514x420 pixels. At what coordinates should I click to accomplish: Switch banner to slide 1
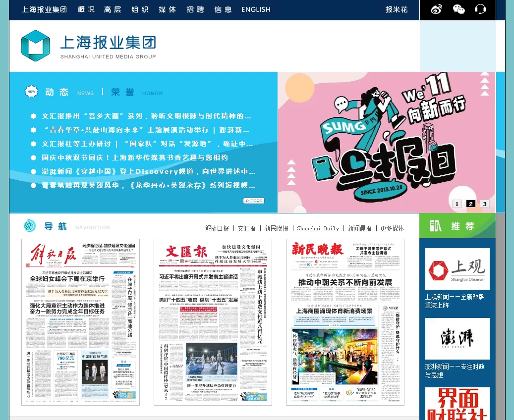[x=457, y=204]
